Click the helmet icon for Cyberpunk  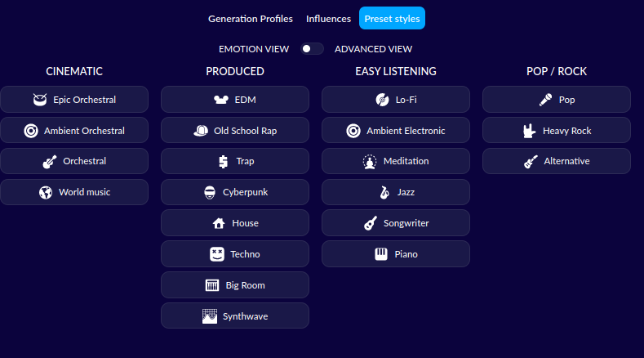tap(210, 192)
